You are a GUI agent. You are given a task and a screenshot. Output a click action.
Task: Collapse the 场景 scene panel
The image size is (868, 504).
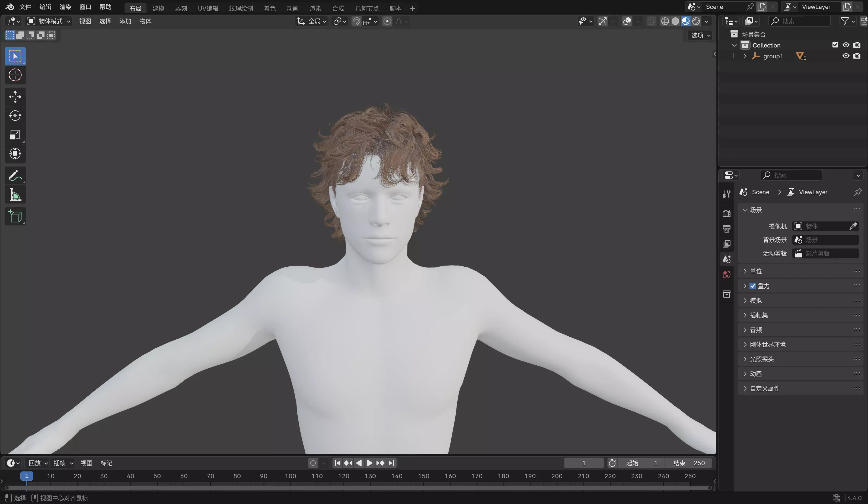click(801, 210)
